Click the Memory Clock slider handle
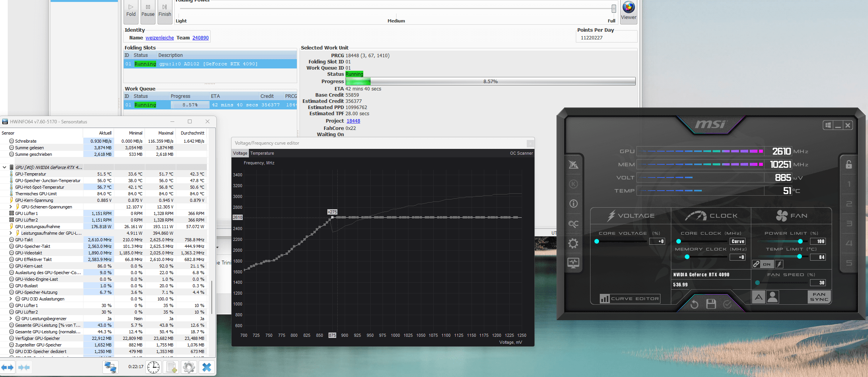868x377 pixels. point(687,257)
